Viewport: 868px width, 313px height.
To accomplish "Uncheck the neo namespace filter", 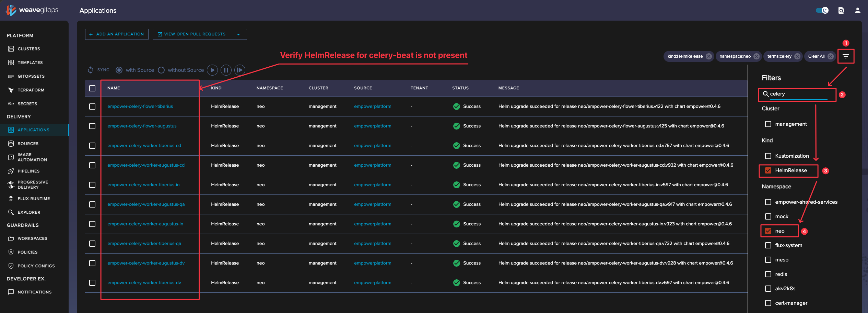I will pyautogui.click(x=768, y=231).
